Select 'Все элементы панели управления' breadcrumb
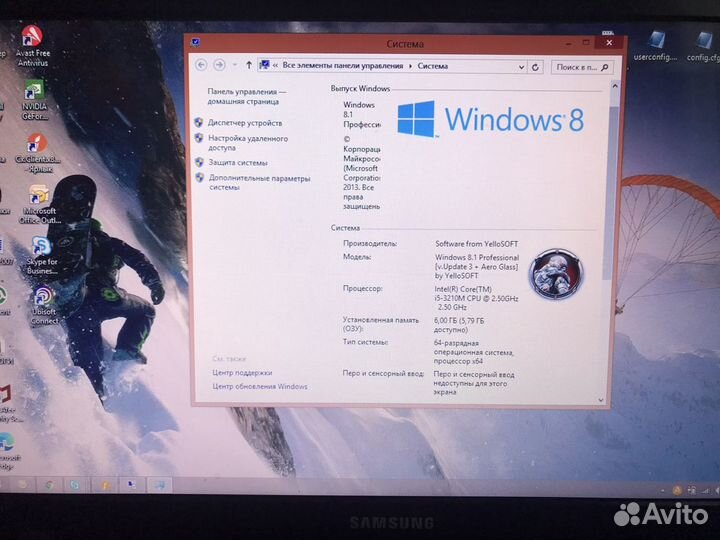720x540 pixels. 343,66
